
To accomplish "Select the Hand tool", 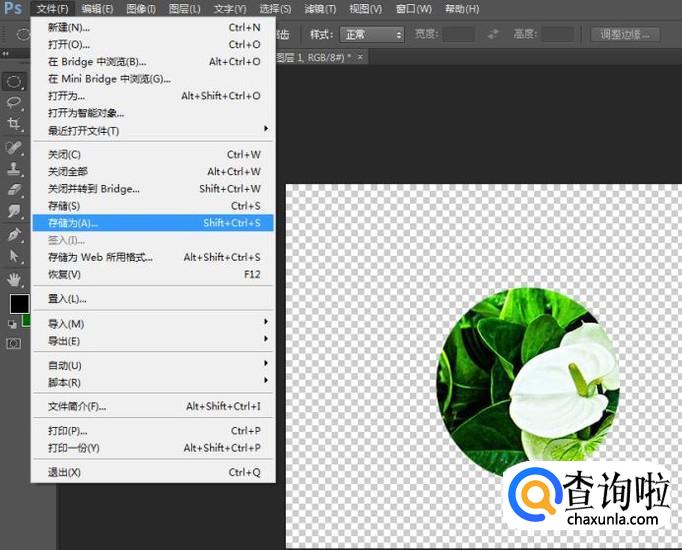I will pyautogui.click(x=15, y=279).
